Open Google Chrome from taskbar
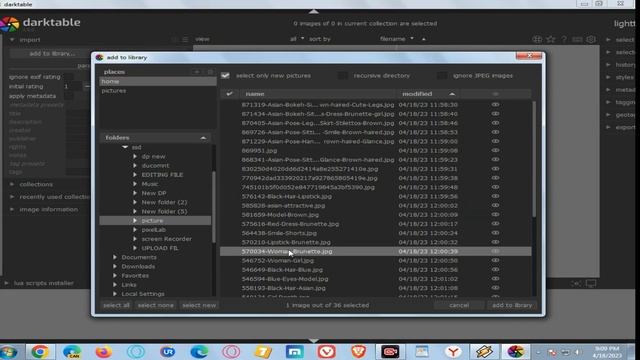640x360 pixels. [x=40, y=351]
